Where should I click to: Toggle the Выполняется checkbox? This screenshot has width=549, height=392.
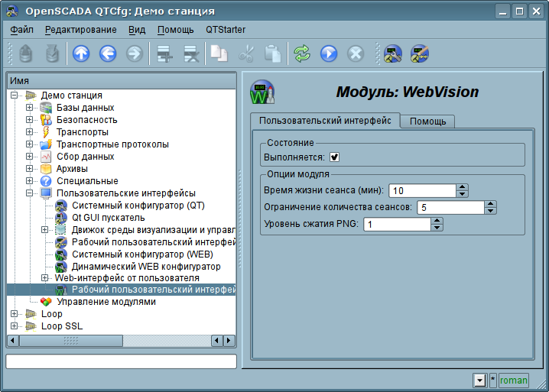click(334, 157)
